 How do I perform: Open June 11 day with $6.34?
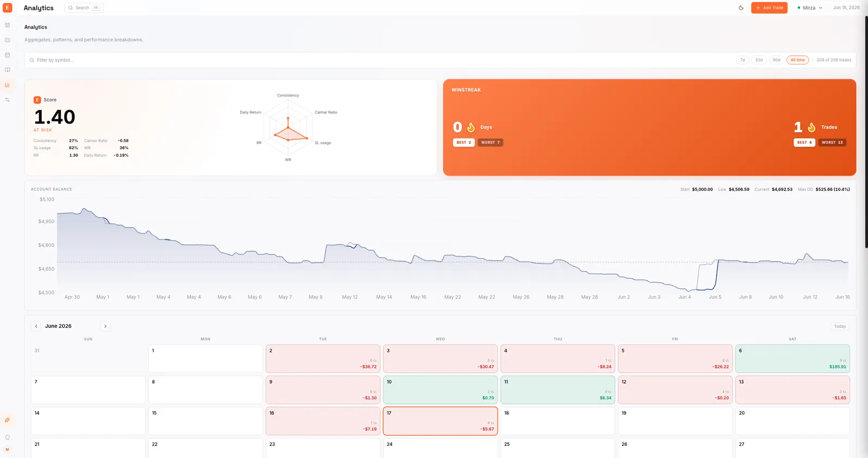pos(558,390)
